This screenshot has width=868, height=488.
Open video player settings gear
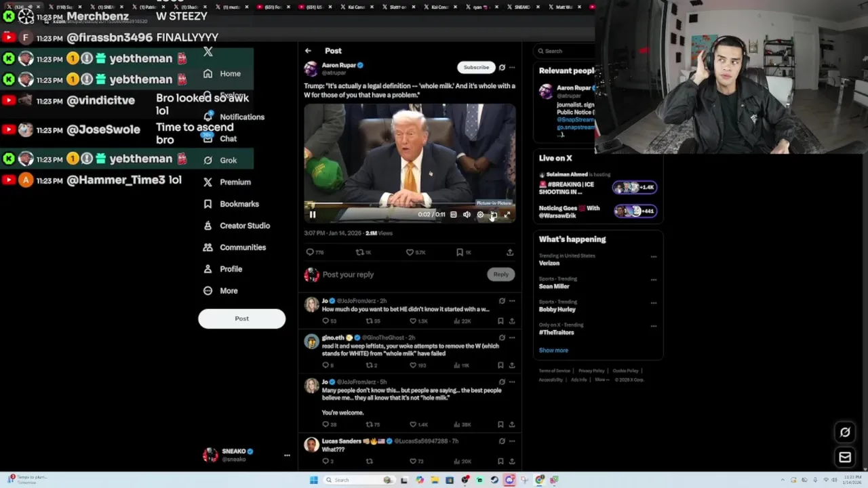[480, 215]
